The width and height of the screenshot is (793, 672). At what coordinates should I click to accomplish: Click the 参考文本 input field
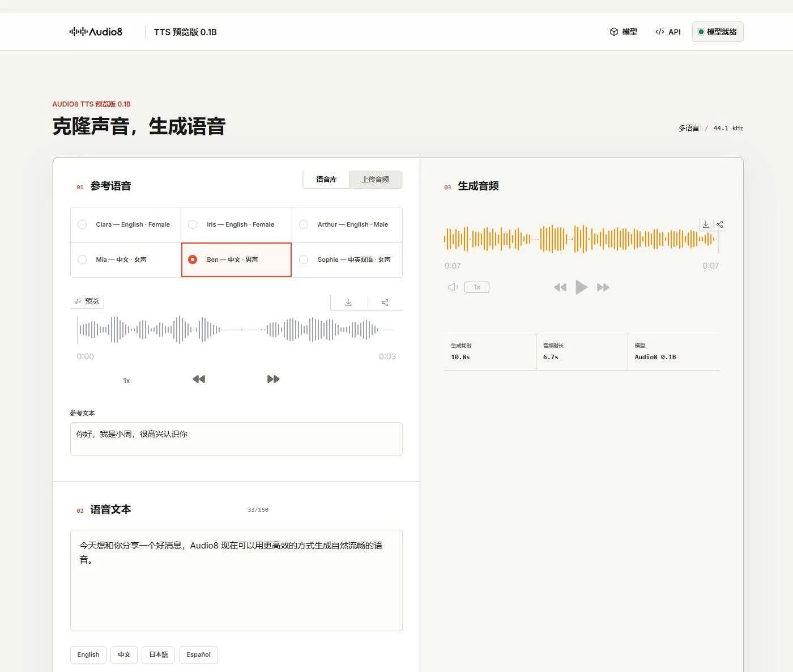(236, 439)
